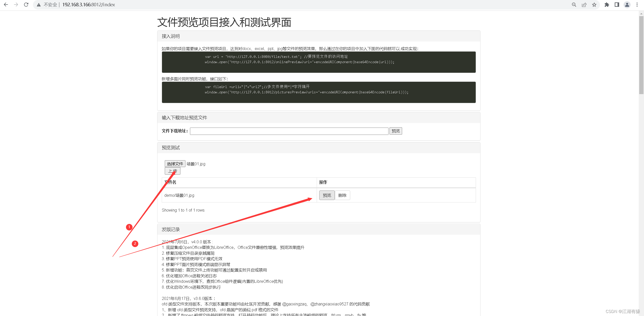Viewport: 644px width, 316px height.
Task: Click the 2021年6月17日 v3.6.0版本 line
Action: (189, 298)
